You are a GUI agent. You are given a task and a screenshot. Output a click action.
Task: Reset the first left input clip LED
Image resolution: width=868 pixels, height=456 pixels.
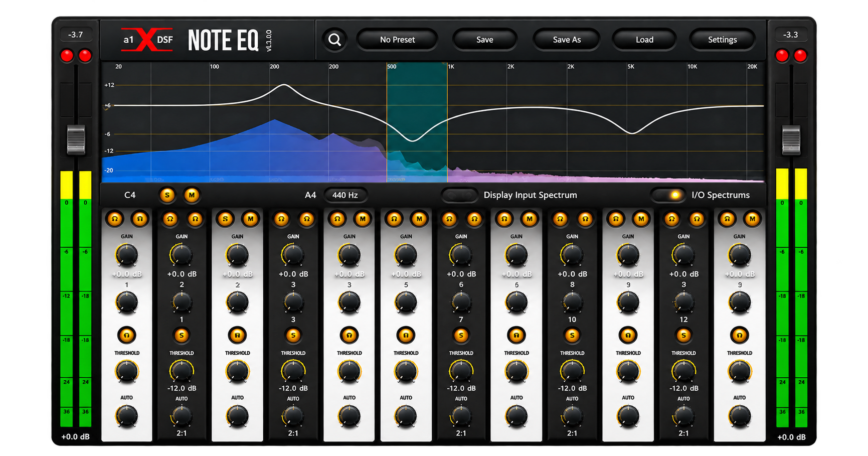[x=67, y=55]
